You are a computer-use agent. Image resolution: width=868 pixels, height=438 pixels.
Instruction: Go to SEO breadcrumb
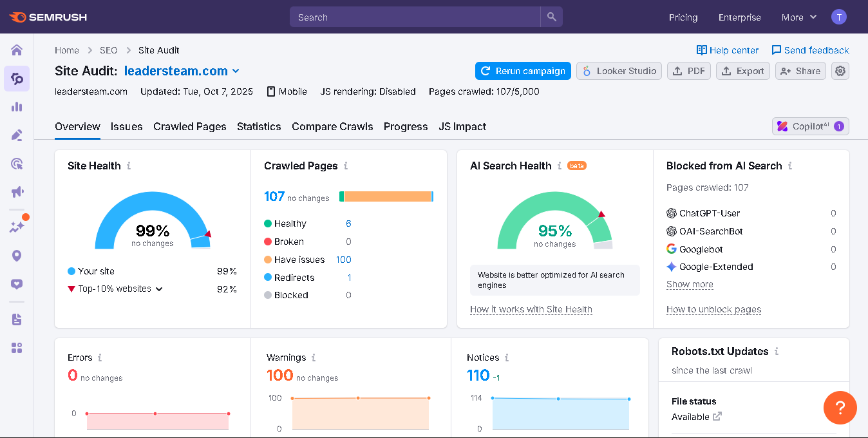point(109,50)
